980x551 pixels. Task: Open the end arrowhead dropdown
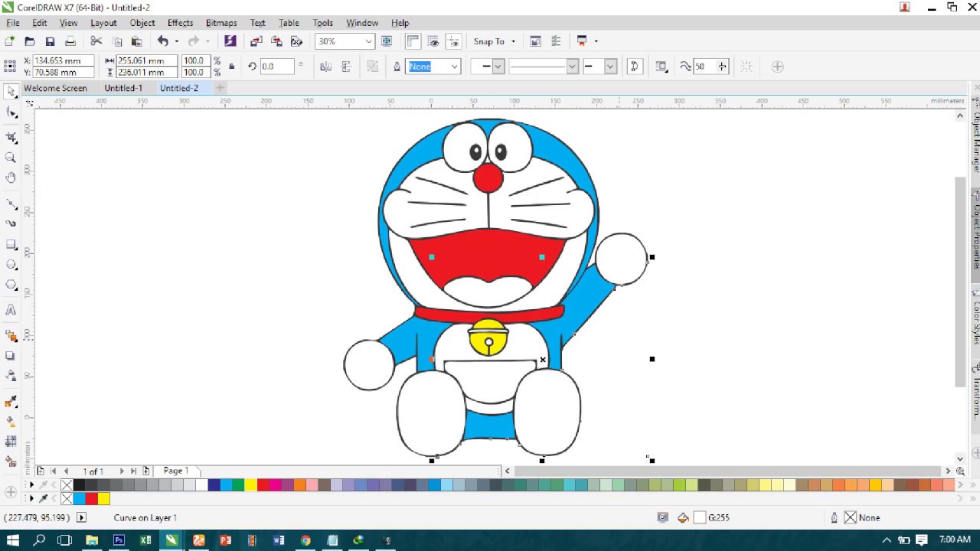point(610,67)
